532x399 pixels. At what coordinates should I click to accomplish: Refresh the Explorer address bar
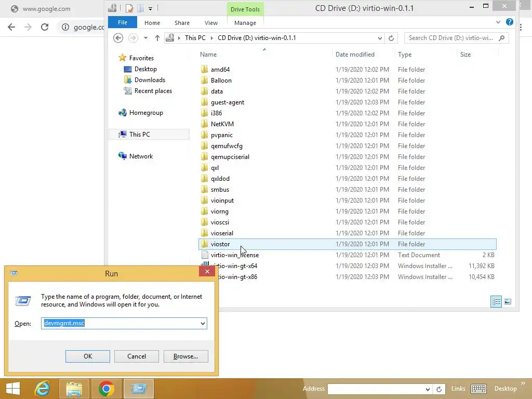click(x=391, y=38)
